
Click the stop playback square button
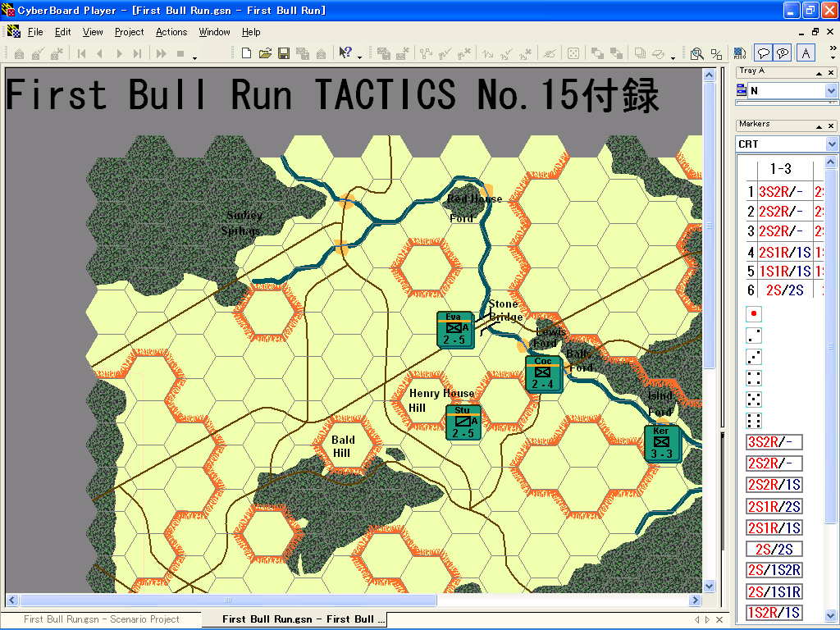[x=180, y=53]
